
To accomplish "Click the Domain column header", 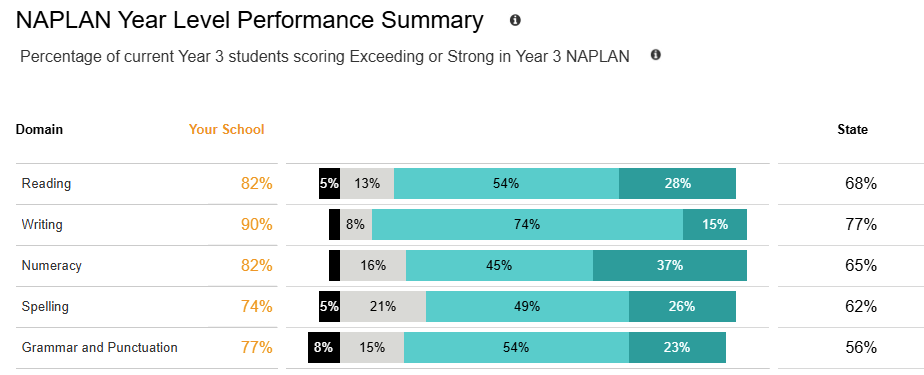I will [39, 129].
